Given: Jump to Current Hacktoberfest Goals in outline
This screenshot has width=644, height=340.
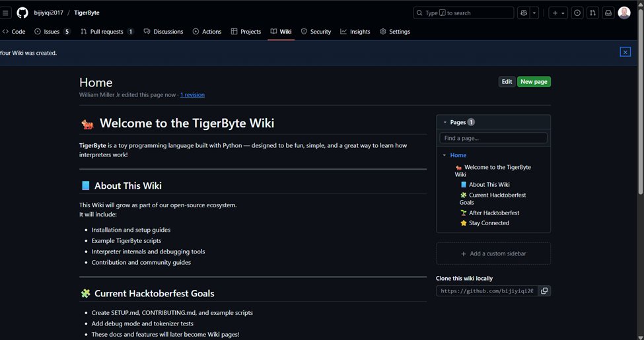Looking at the screenshot, I should (493, 199).
